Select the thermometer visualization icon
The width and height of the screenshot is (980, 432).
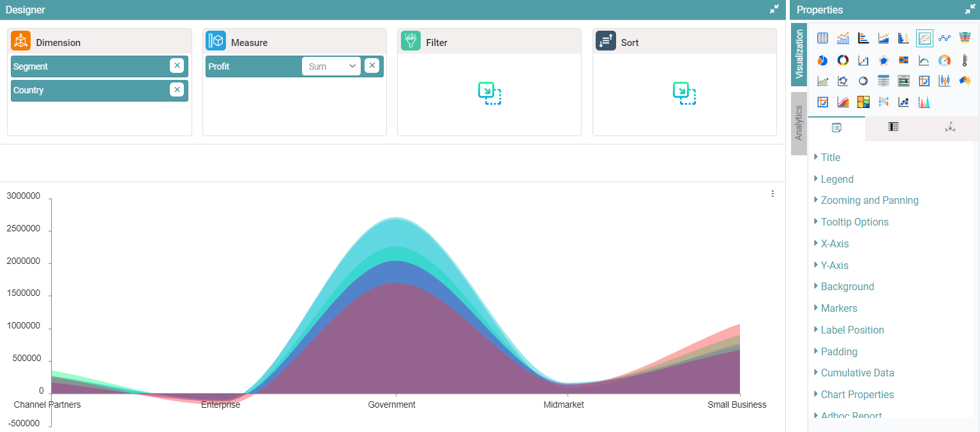click(965, 60)
